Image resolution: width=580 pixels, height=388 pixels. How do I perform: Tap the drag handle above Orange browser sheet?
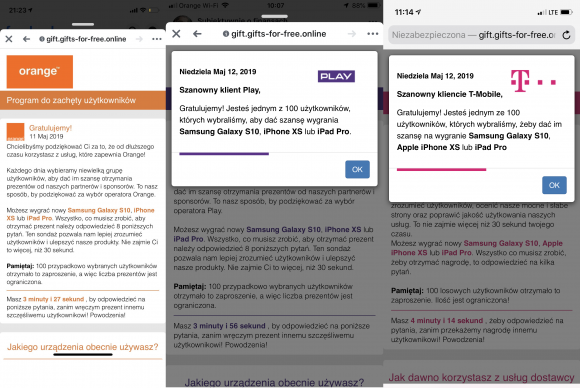point(83,24)
